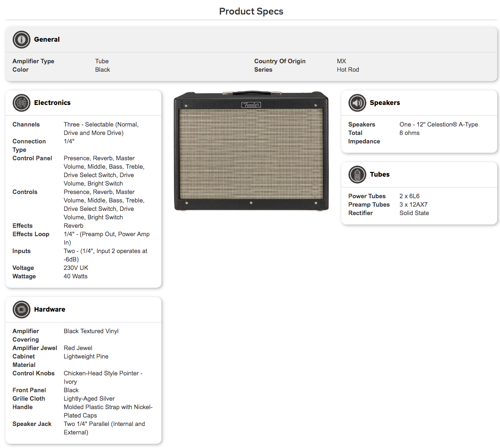Select the value Lightweight Pine
This screenshot has height=448, width=500.
click(x=86, y=357)
